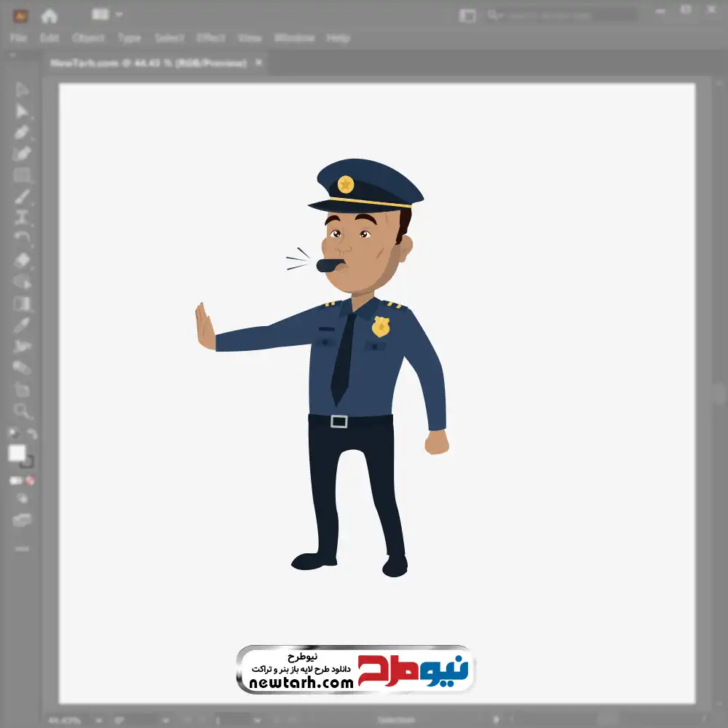Open the zoom level dropdown in status bar
This screenshot has height=728, width=728.
click(98, 721)
